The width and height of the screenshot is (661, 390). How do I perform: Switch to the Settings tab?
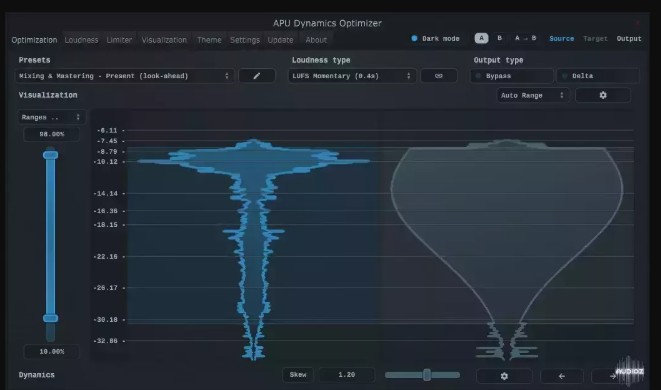click(245, 40)
